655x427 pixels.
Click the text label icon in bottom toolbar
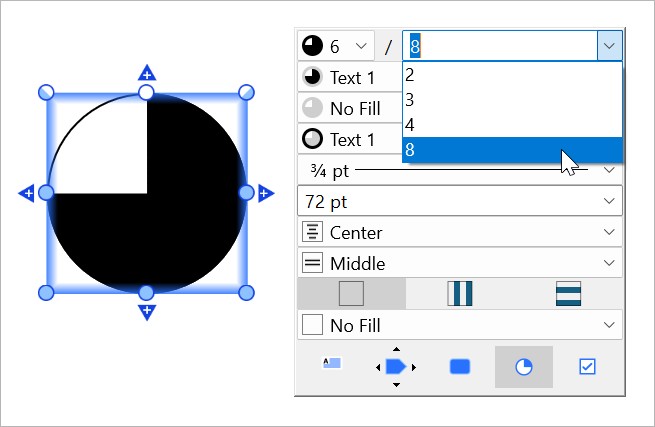point(332,365)
